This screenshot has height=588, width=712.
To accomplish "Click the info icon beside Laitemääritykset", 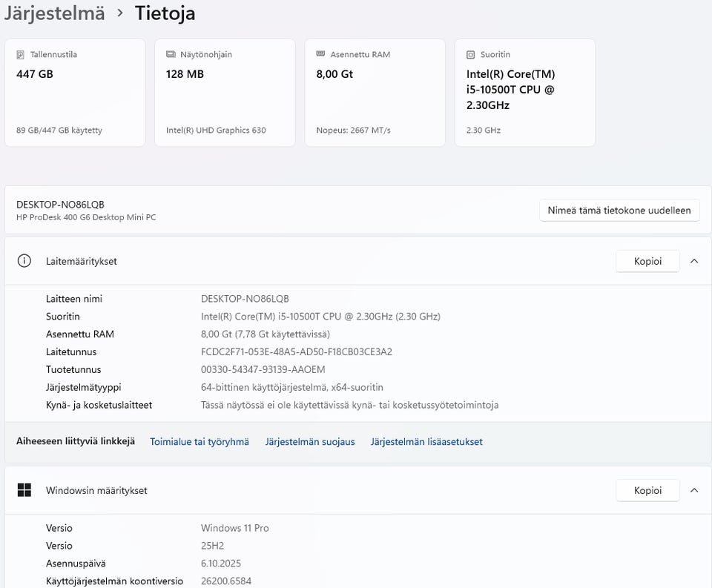I will pyautogui.click(x=24, y=261).
